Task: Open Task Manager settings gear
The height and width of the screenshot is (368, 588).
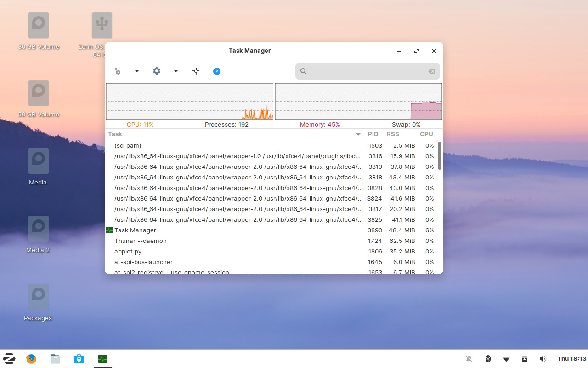Action: (157, 71)
